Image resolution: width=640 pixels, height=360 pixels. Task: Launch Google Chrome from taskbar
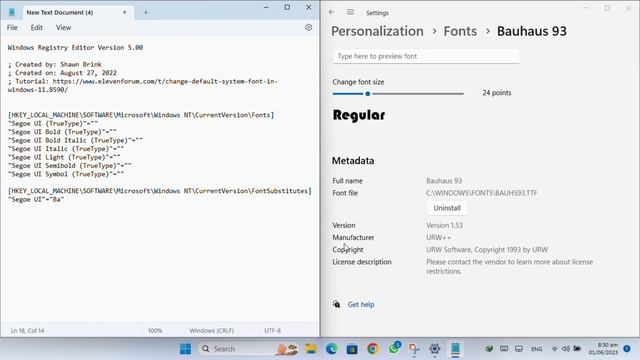[x=372, y=349]
